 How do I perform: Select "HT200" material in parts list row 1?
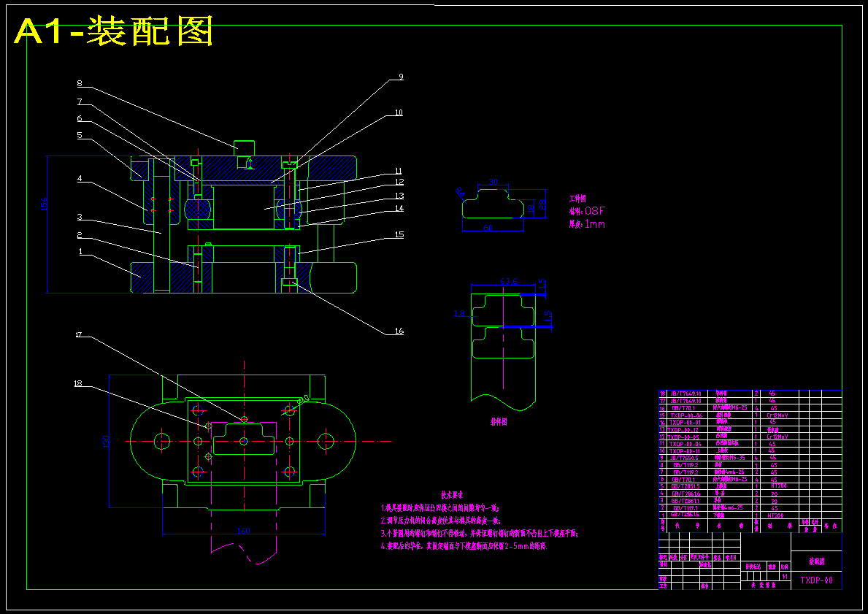[775, 515]
